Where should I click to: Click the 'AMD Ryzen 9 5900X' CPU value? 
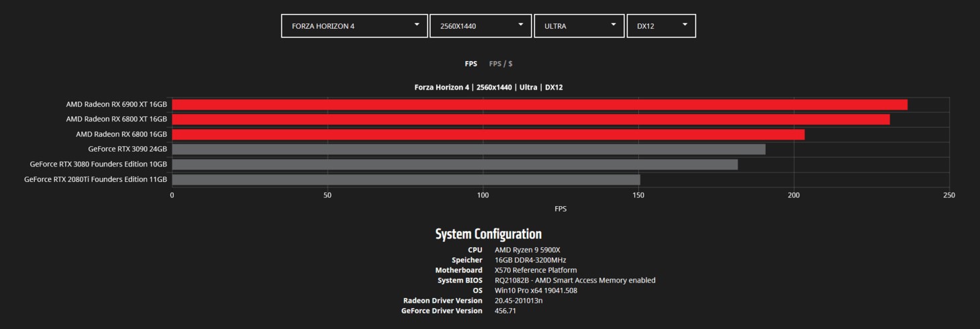click(x=527, y=250)
